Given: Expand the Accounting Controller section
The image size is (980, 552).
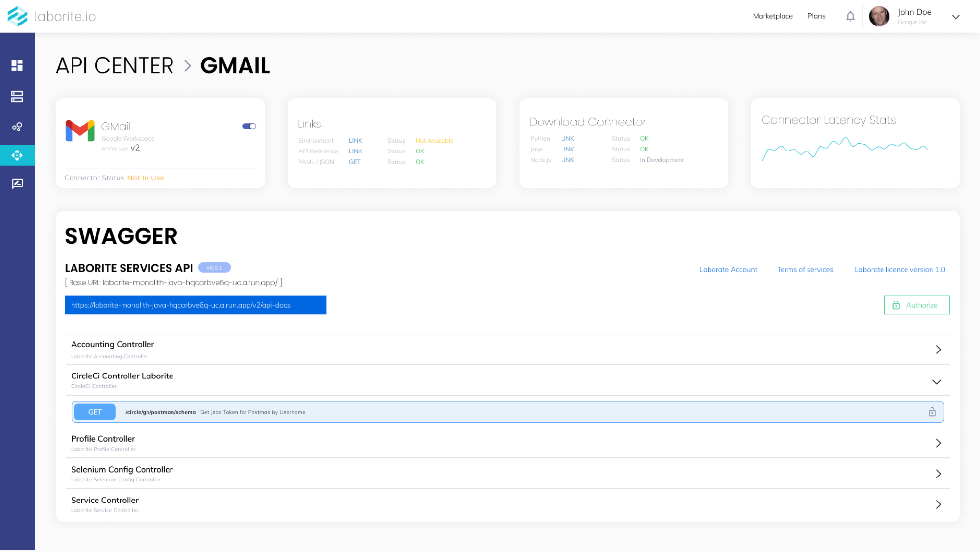Looking at the screenshot, I should pyautogui.click(x=938, y=350).
